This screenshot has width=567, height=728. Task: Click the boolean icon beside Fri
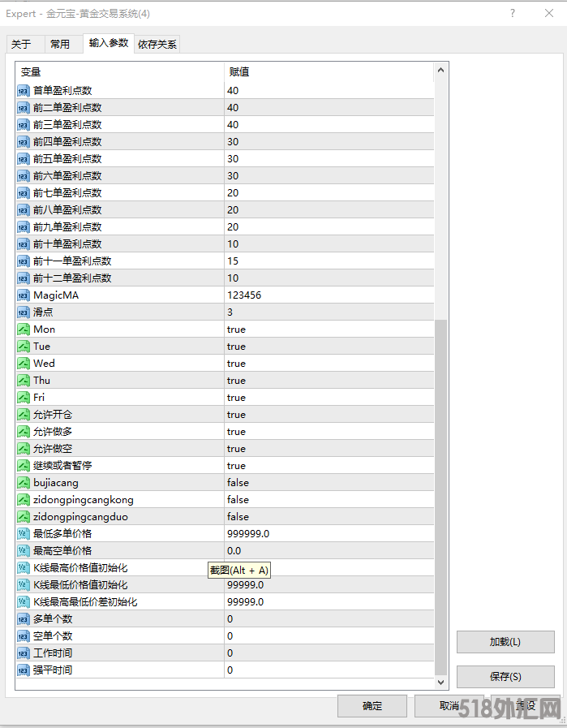(x=24, y=398)
